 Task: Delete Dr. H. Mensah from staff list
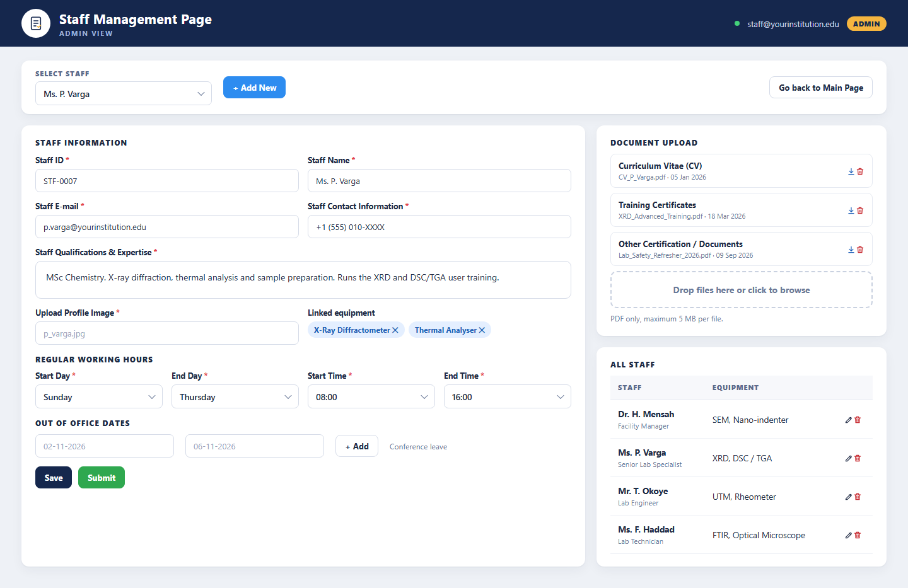click(x=858, y=420)
